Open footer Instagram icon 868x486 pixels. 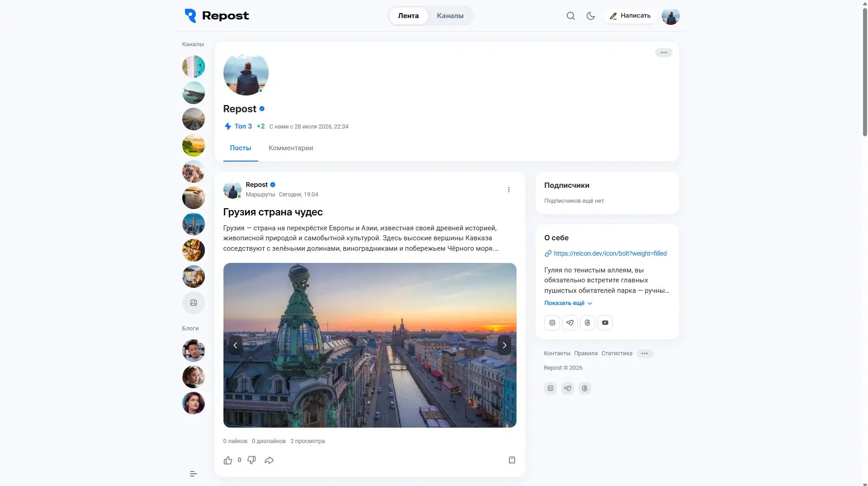(550, 388)
